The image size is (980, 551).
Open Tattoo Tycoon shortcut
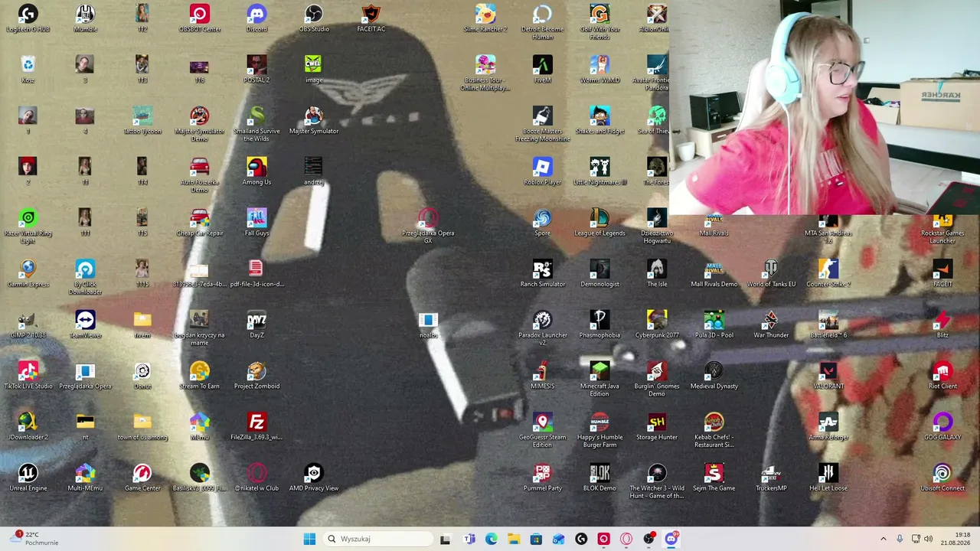(142, 121)
